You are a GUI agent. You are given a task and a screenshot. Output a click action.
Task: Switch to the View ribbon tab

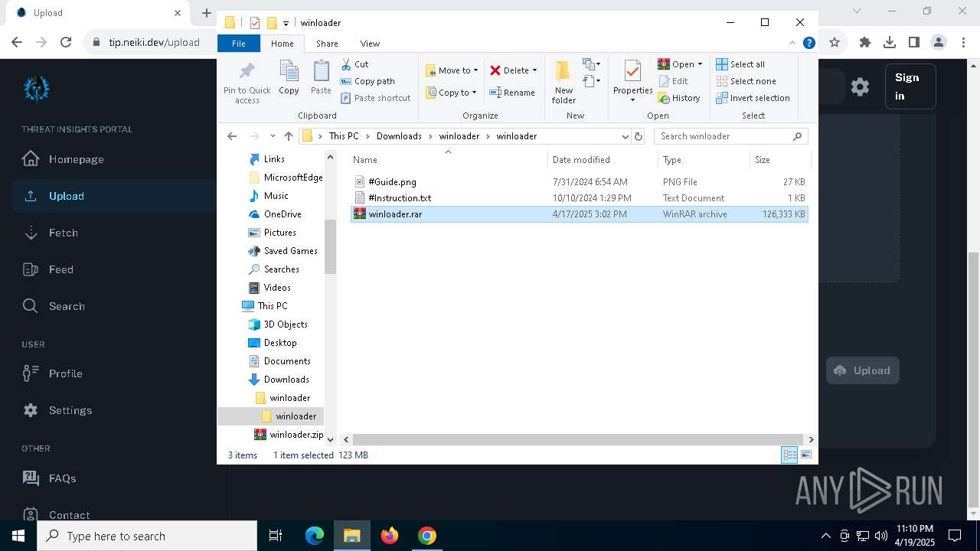(370, 44)
